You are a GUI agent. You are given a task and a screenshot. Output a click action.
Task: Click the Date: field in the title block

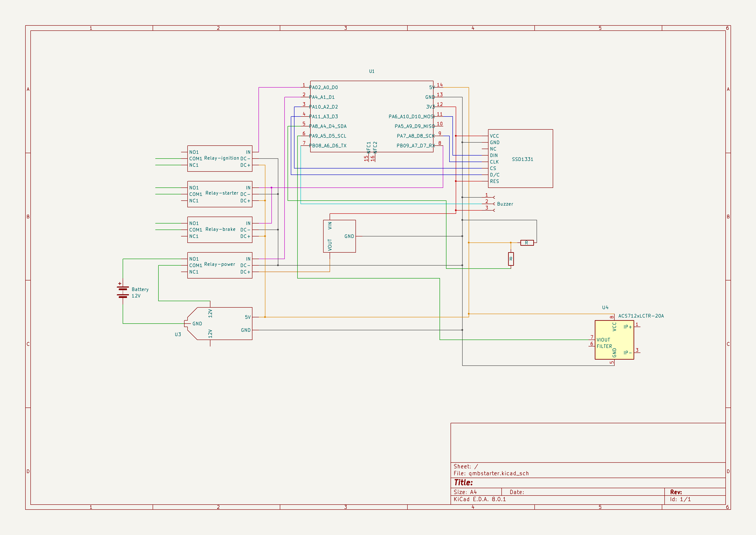click(x=517, y=492)
